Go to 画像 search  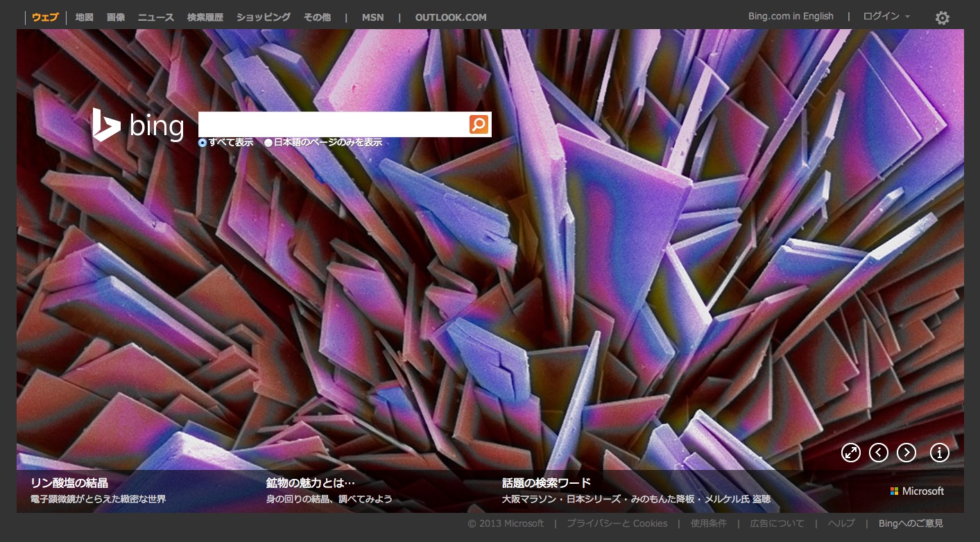pos(116,17)
